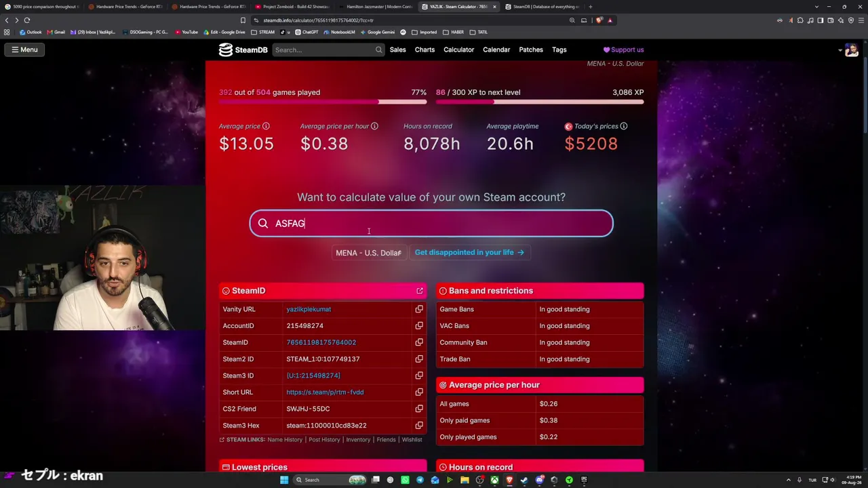
Task: Open Discord from the taskbar
Action: coord(539,480)
